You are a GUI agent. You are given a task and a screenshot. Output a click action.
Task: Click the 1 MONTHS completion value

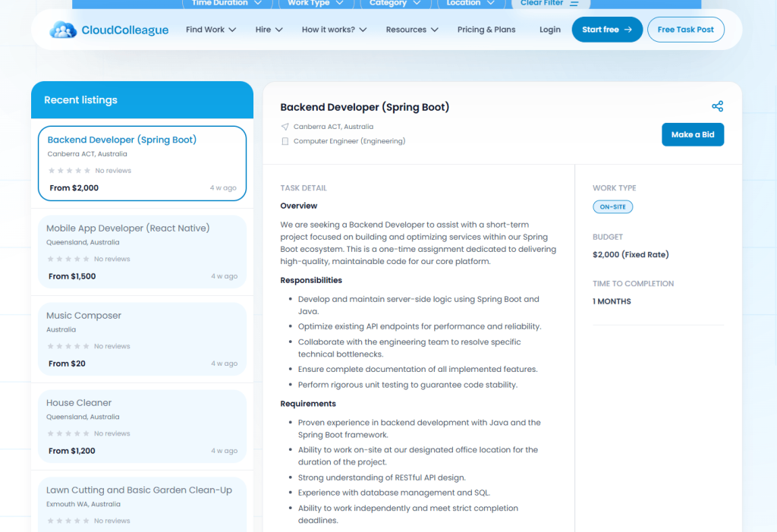click(x=612, y=301)
